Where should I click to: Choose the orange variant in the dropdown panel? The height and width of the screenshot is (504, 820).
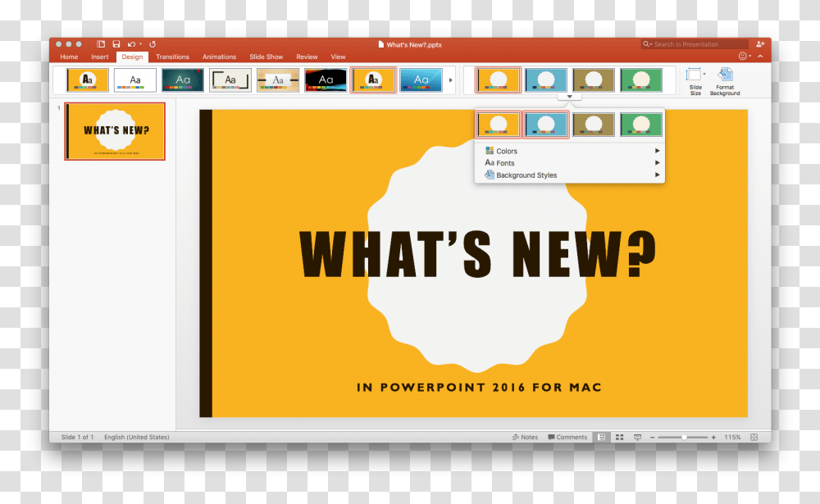tap(498, 125)
